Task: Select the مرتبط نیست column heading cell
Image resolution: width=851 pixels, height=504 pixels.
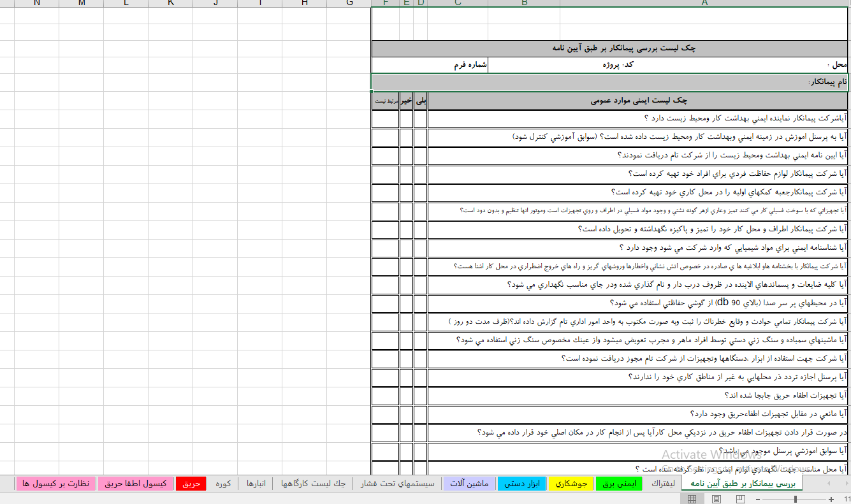Action: 386,101
